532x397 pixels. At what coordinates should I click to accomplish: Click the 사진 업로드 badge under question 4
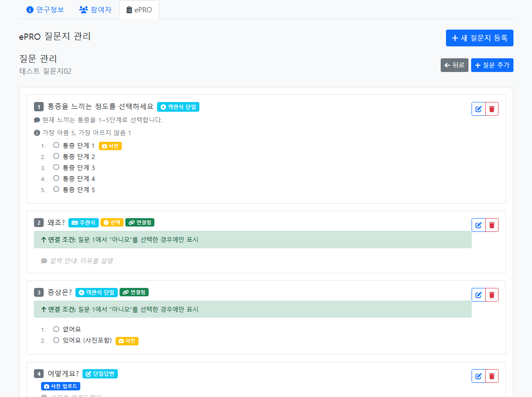point(60,386)
